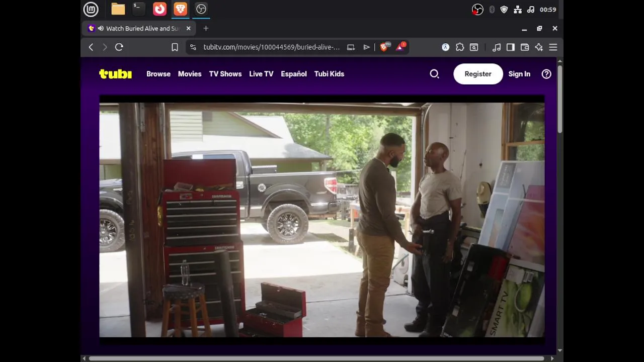Click the OBS recording tray icon
Viewport: 644px width, 362px height.
477,10
